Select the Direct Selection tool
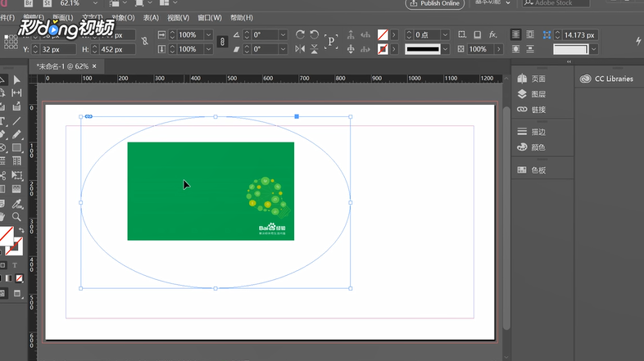 tap(17, 79)
